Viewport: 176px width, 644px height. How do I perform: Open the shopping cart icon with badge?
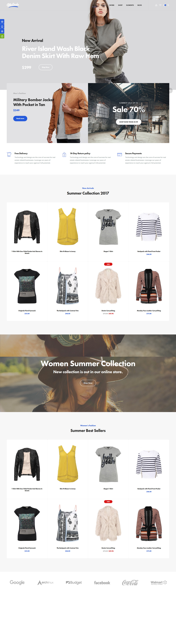click(x=165, y=5)
